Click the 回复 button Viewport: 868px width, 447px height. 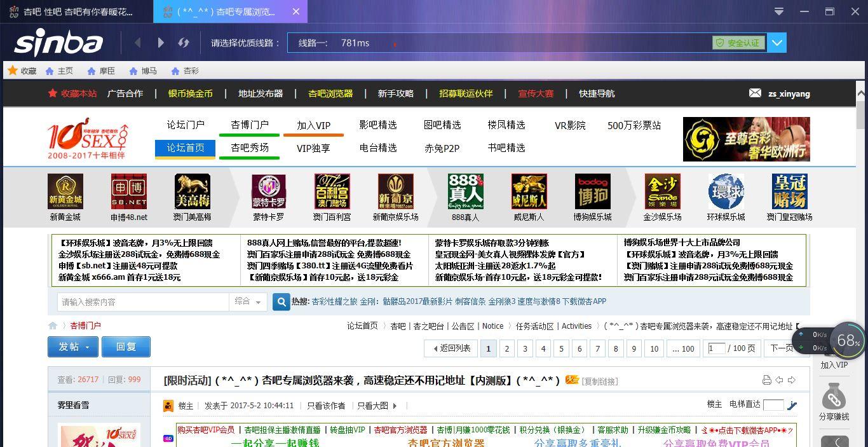pyautogui.click(x=126, y=347)
